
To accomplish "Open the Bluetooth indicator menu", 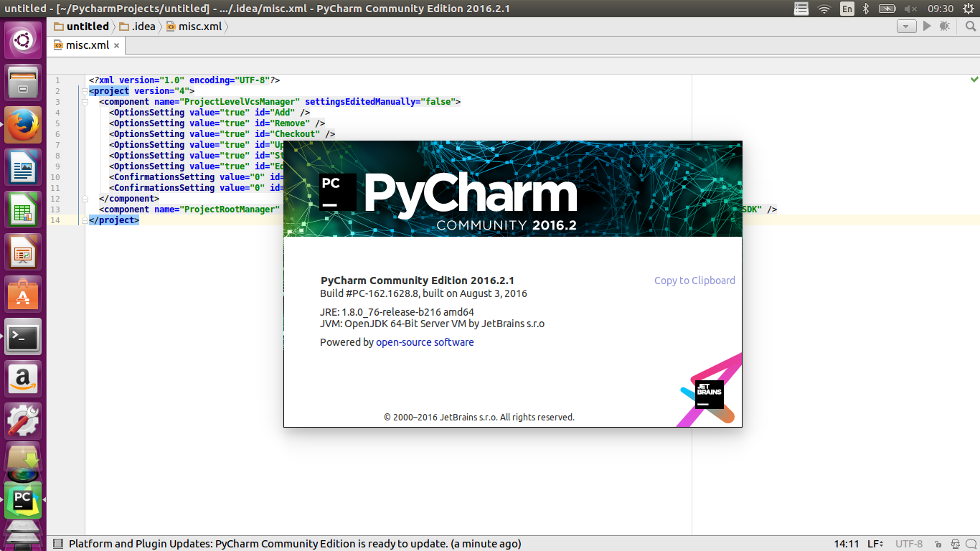I will pos(866,9).
